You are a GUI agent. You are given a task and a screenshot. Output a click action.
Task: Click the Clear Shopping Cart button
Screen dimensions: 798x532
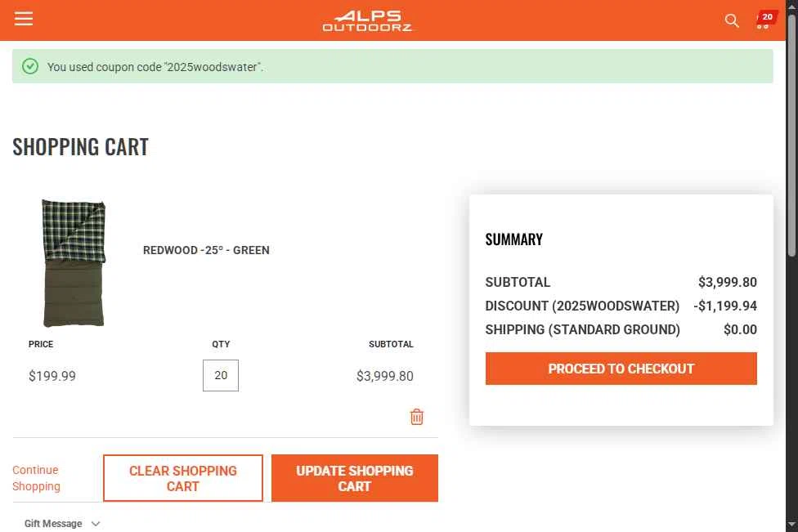pos(182,478)
